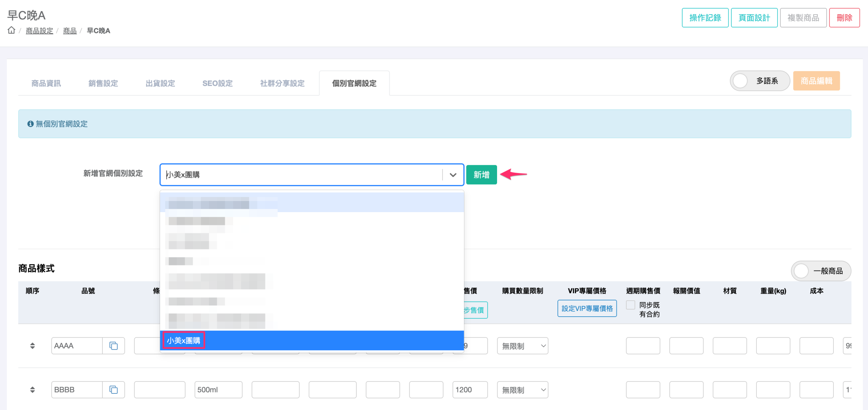
Task: Click the 設定VIP專屬價格 button
Action: coord(587,309)
